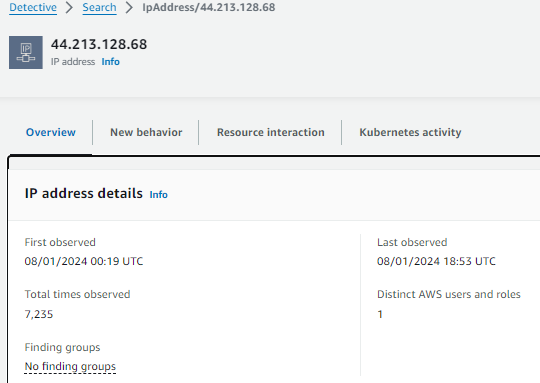Switch to the Overview tab
The height and width of the screenshot is (383, 540).
[x=51, y=132]
